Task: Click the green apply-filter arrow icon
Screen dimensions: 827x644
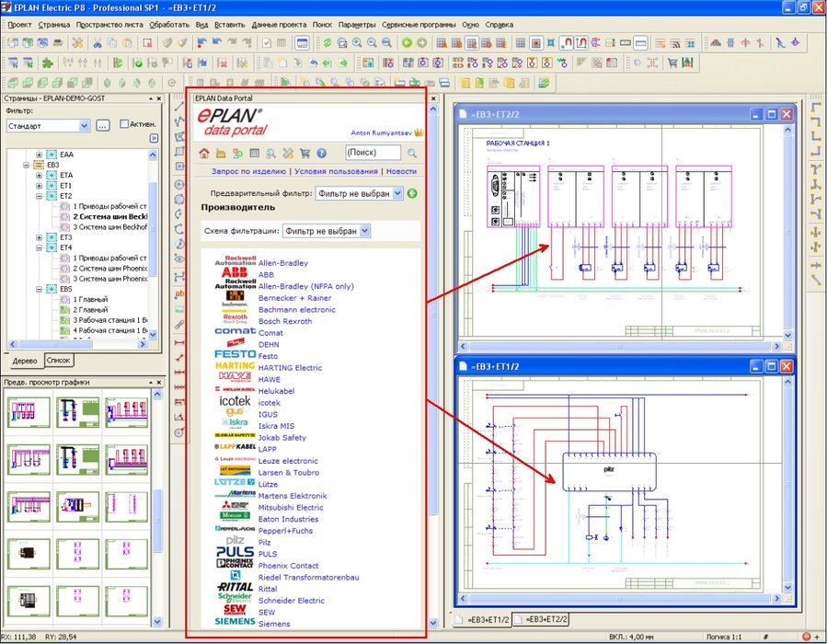Action: point(412,193)
